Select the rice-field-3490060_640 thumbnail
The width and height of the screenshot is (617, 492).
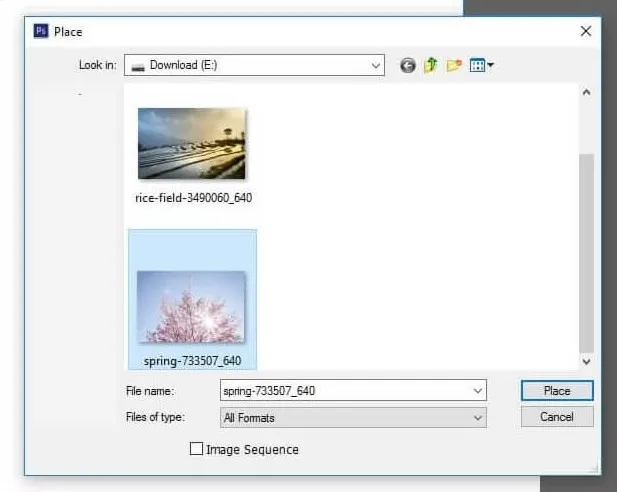tap(192, 144)
